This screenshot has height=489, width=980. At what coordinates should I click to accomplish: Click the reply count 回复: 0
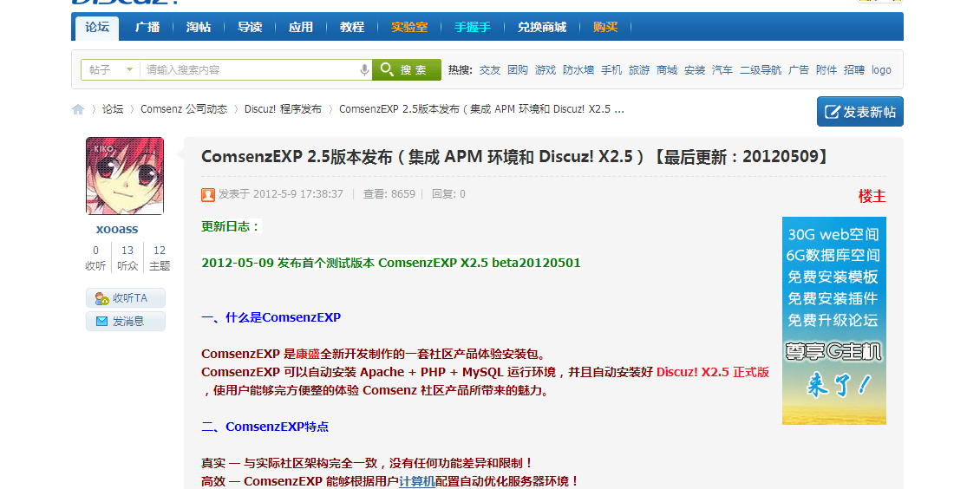pos(448,194)
